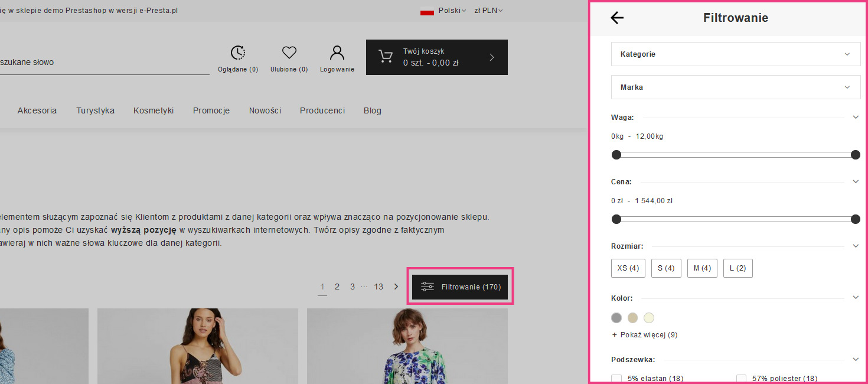Go to next page with pagination arrow
Viewport: 868px width, 384px height.
tap(396, 287)
